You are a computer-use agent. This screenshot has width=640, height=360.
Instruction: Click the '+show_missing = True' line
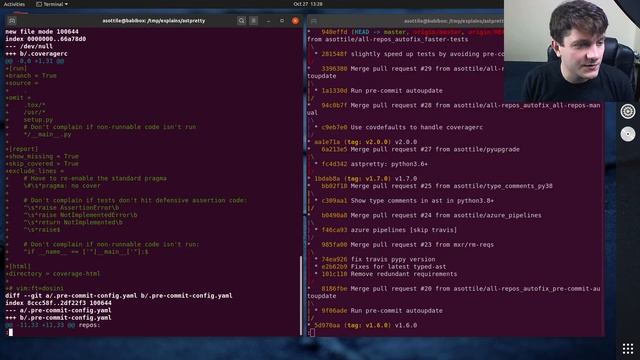coord(42,156)
